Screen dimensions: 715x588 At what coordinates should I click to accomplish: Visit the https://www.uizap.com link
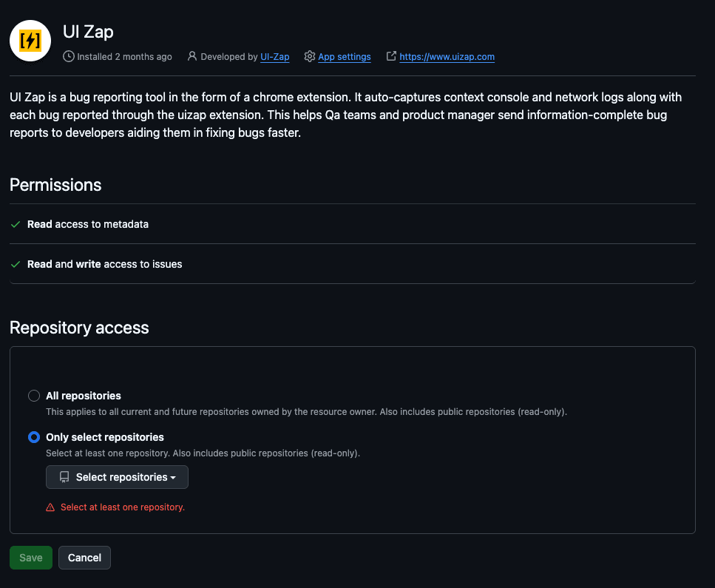click(x=447, y=57)
